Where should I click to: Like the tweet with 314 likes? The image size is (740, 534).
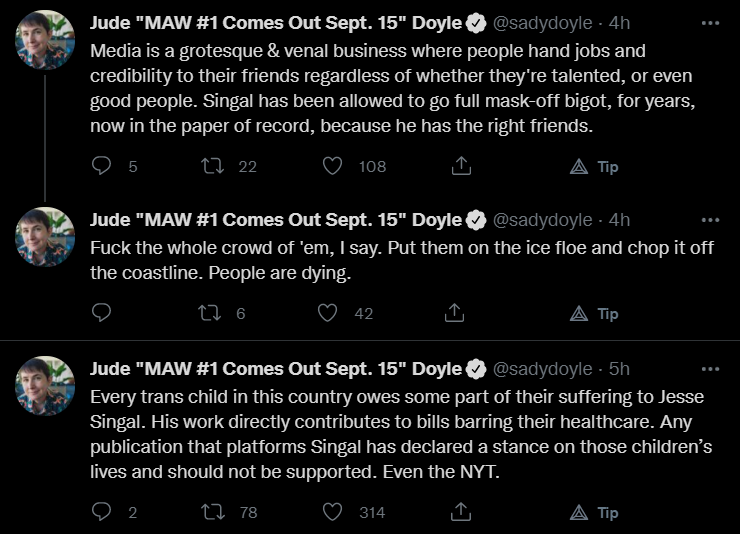[332, 512]
